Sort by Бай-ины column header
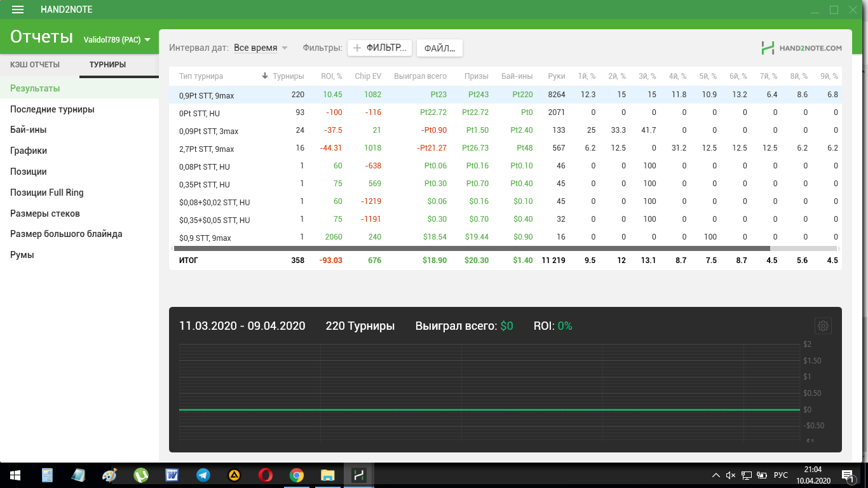This screenshot has width=868, height=488. click(x=517, y=76)
